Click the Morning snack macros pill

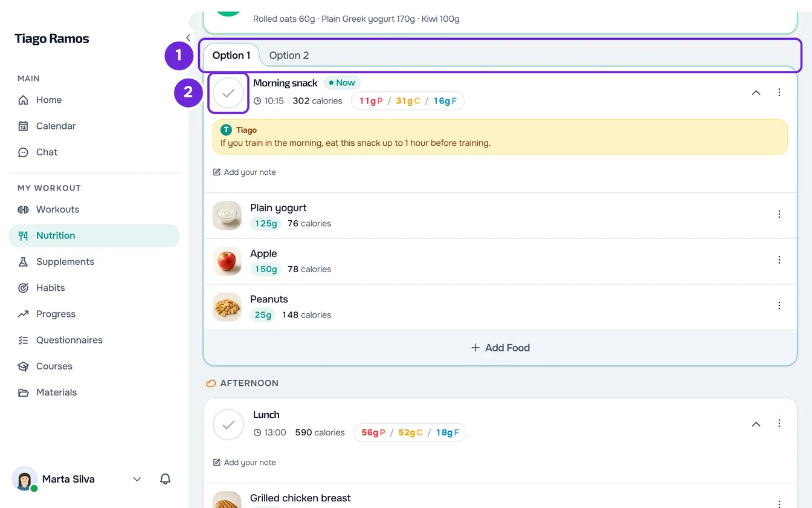click(x=408, y=101)
